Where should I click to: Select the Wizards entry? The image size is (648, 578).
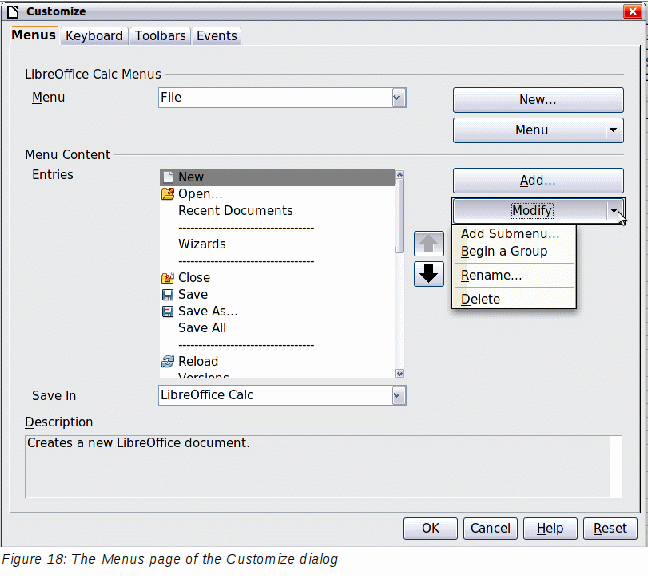tap(202, 244)
